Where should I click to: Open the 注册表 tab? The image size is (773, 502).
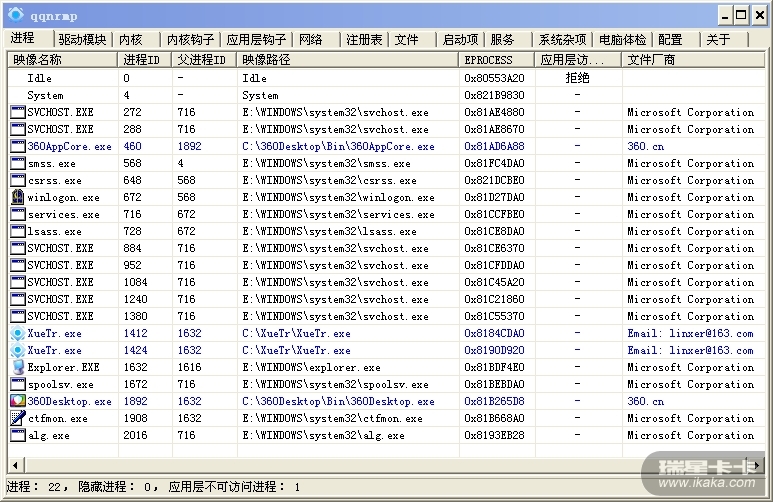364,39
